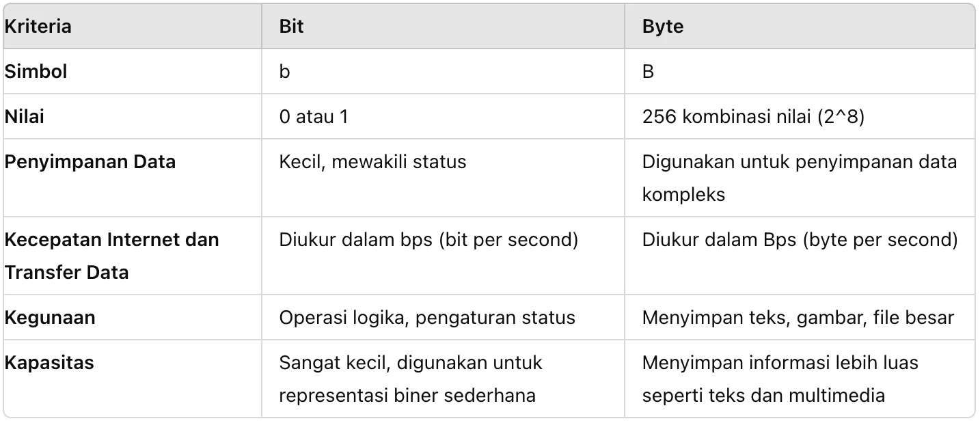Image resolution: width=980 pixels, height=421 pixels.
Task: Select the Penyimpanan Data row label
Action: 90,162
